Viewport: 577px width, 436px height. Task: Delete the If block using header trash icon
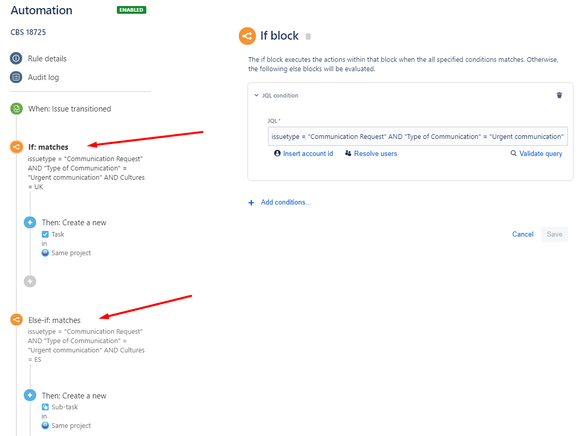click(x=308, y=36)
